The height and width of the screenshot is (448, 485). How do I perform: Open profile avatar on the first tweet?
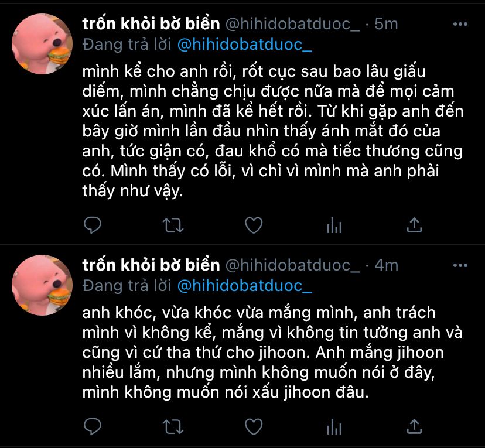pos(42,44)
